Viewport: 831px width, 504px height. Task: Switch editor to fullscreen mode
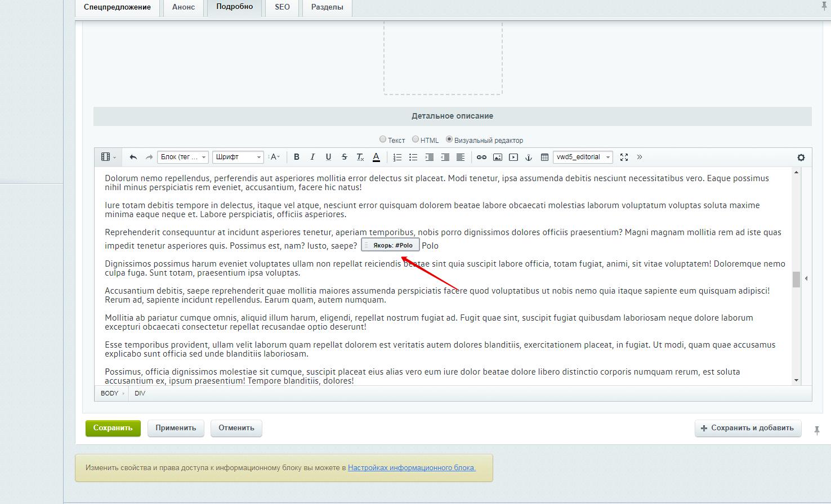coord(624,157)
